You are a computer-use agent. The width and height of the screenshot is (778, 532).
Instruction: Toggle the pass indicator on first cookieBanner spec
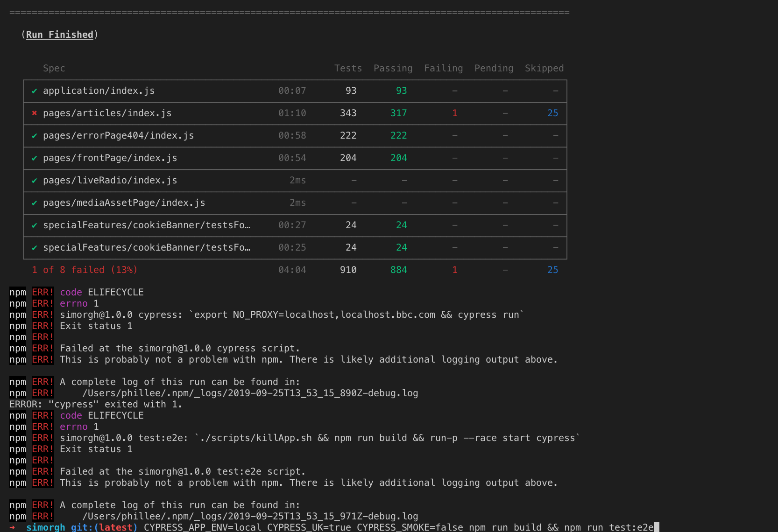click(x=34, y=225)
